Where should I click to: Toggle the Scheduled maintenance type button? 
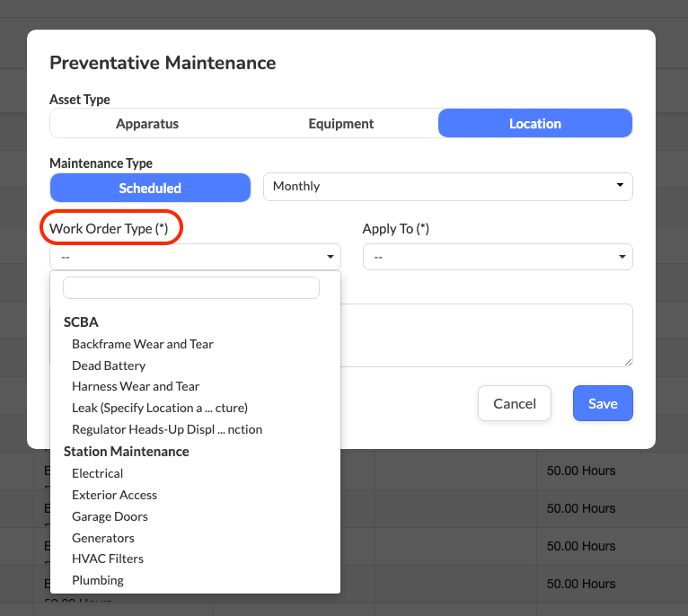150,188
